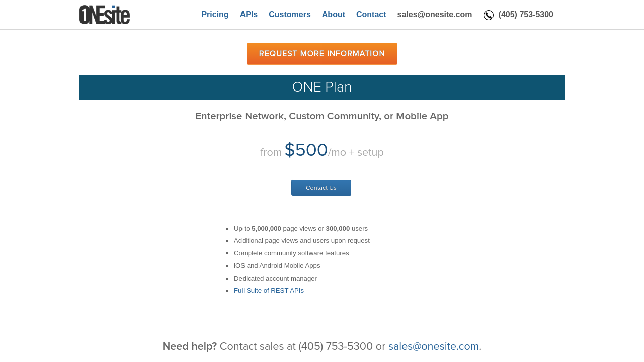Click the ONE Plan banner heading
The width and height of the screenshot is (644, 362).
coord(322,87)
